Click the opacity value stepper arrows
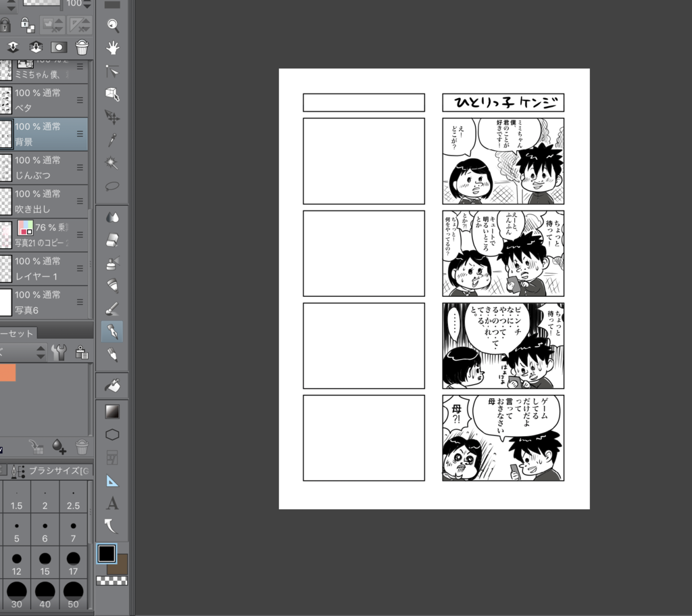 87,5
